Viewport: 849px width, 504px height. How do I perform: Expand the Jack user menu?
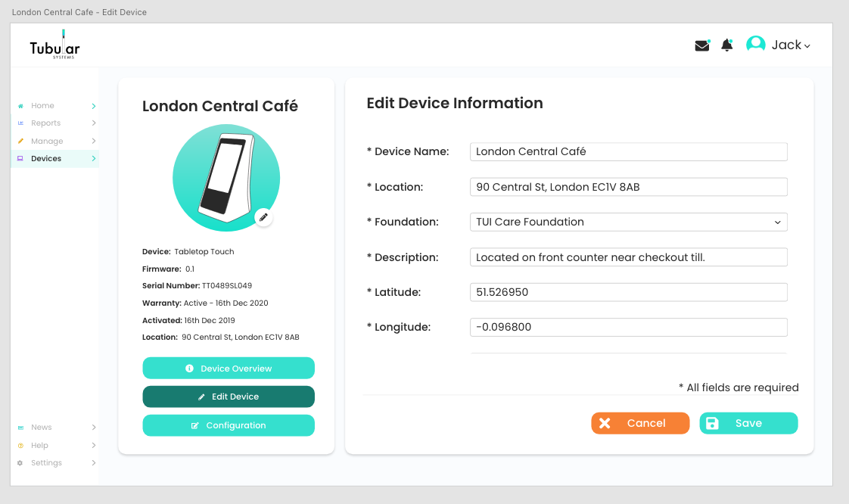pyautogui.click(x=791, y=45)
